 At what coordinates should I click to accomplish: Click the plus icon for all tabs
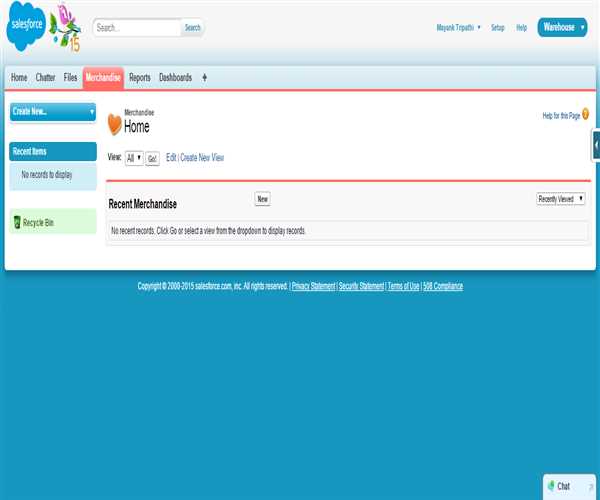click(x=205, y=77)
